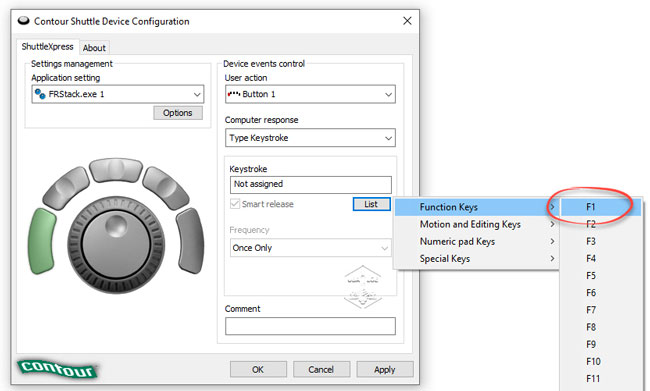Click the OK button
This screenshot has width=650, height=391.
(258, 369)
